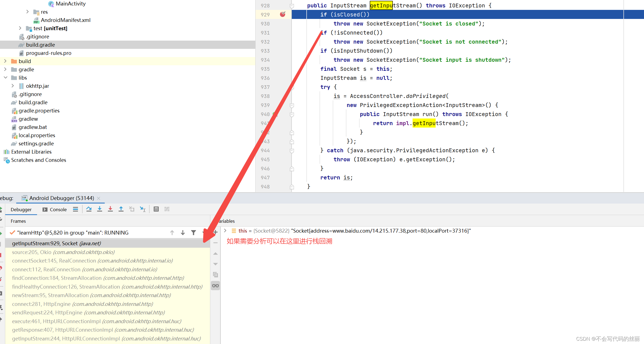Fold the try block at line 937
The width and height of the screenshot is (644, 344).
point(292,87)
